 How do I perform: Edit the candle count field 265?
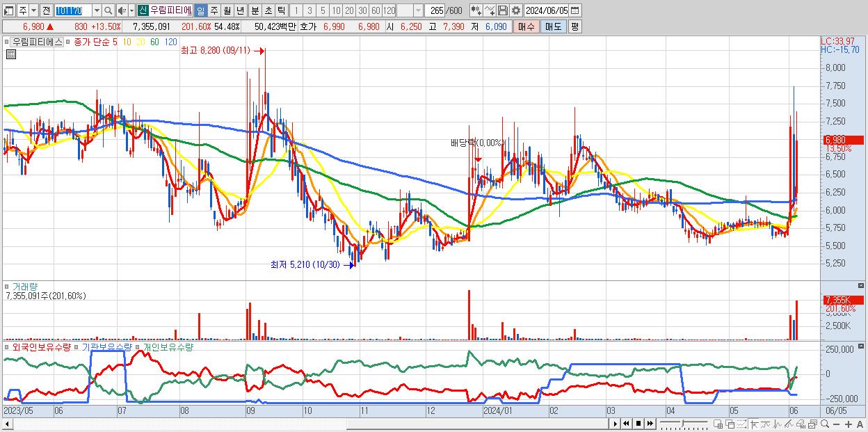coord(435,11)
